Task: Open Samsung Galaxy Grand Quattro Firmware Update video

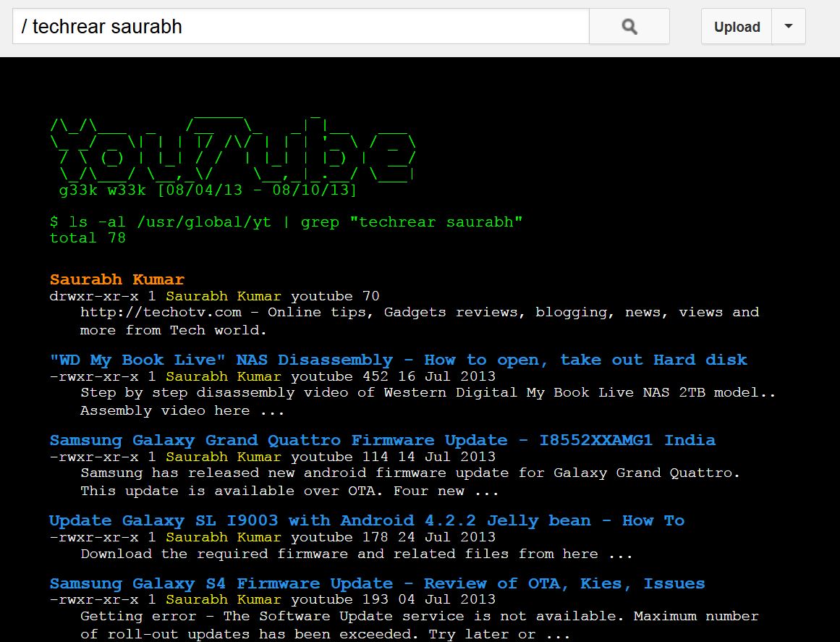Action: pos(383,440)
